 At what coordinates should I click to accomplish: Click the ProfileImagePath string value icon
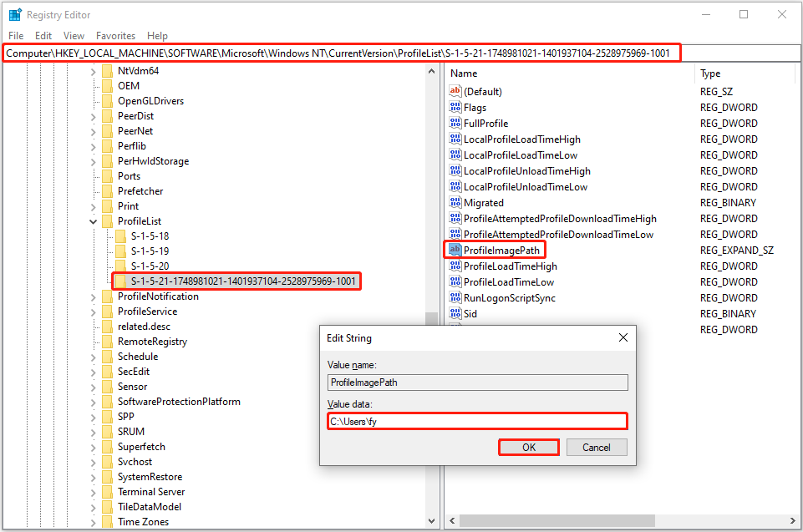coord(455,251)
